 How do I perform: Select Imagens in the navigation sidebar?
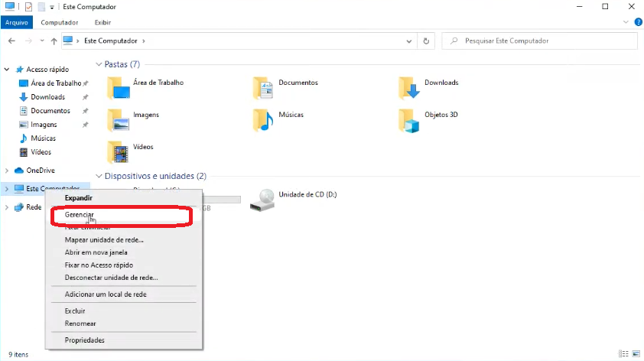point(44,125)
